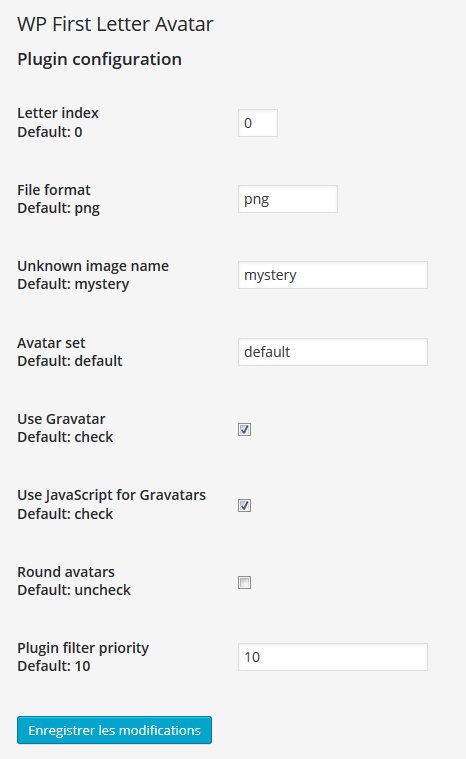
Task: Click the Avatar set text field
Action: click(x=333, y=352)
